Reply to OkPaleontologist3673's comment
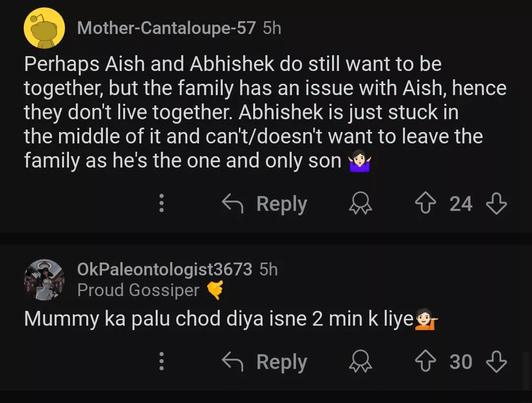532x403 pixels. pyautogui.click(x=265, y=362)
